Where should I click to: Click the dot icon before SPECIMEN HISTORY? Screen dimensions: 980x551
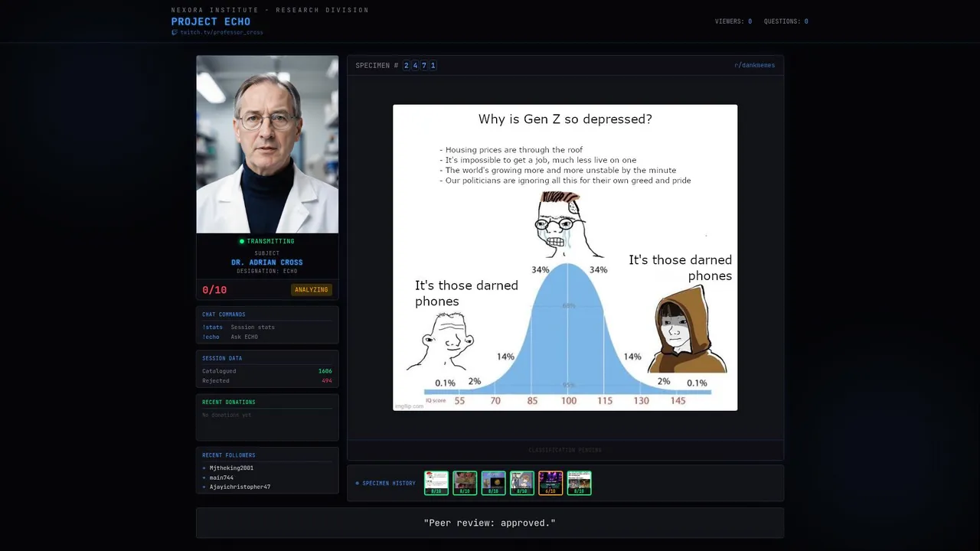(358, 484)
